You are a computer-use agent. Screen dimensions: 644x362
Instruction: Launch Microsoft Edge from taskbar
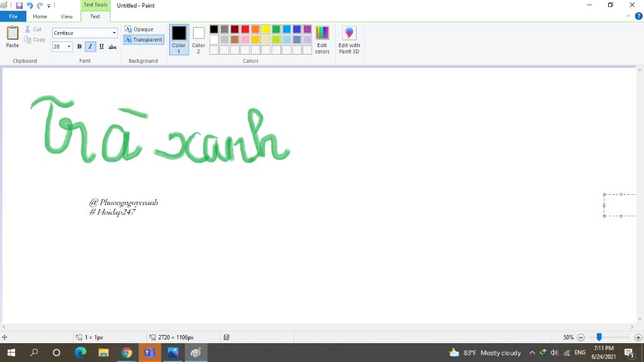(x=80, y=353)
